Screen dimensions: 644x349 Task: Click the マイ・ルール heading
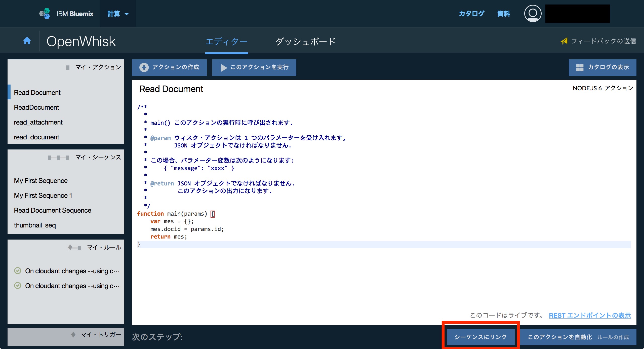tap(104, 247)
